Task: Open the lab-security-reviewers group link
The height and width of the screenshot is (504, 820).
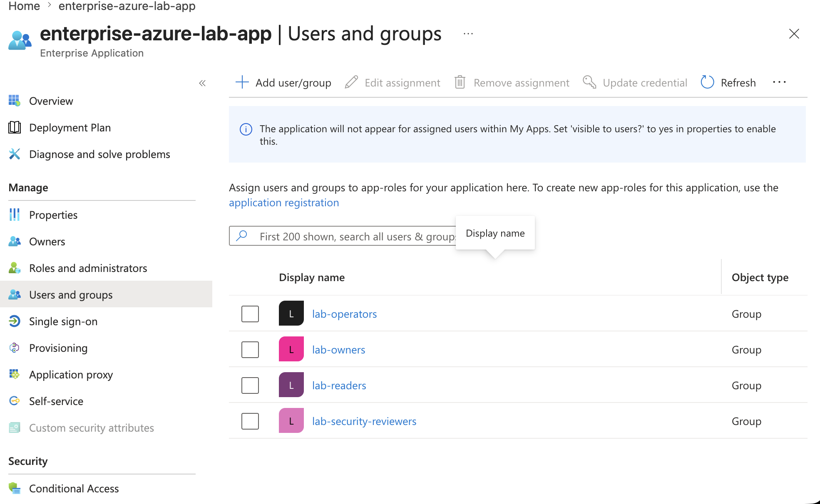Action: tap(364, 421)
